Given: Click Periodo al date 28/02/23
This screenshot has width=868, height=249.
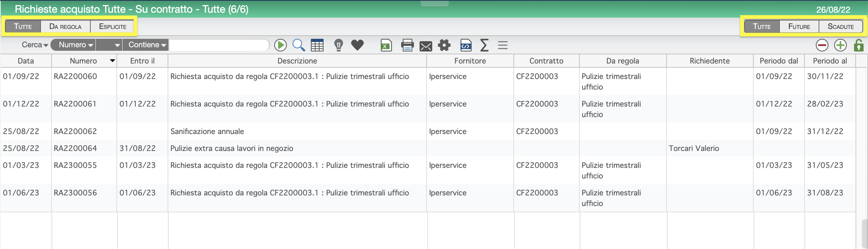Looking at the screenshot, I should [x=825, y=104].
